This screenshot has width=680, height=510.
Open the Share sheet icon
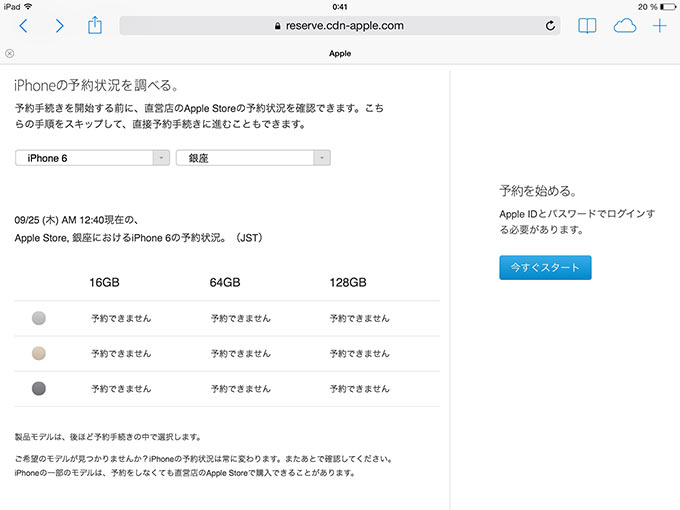click(95, 25)
